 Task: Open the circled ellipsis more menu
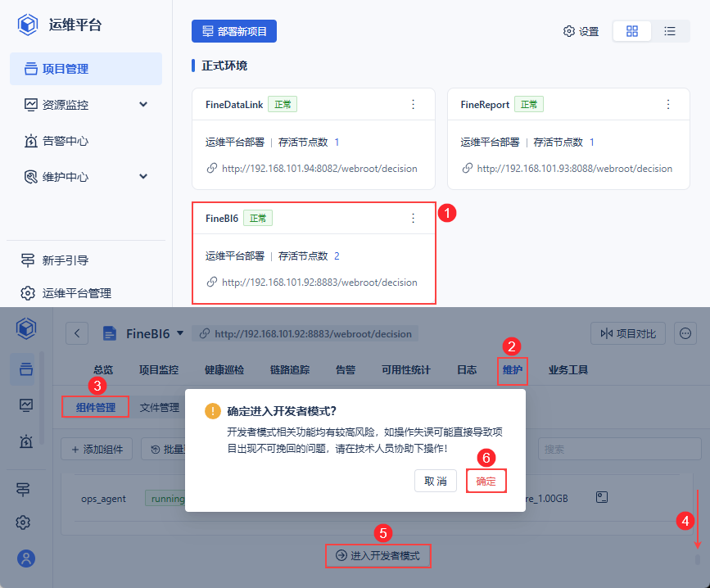(685, 333)
